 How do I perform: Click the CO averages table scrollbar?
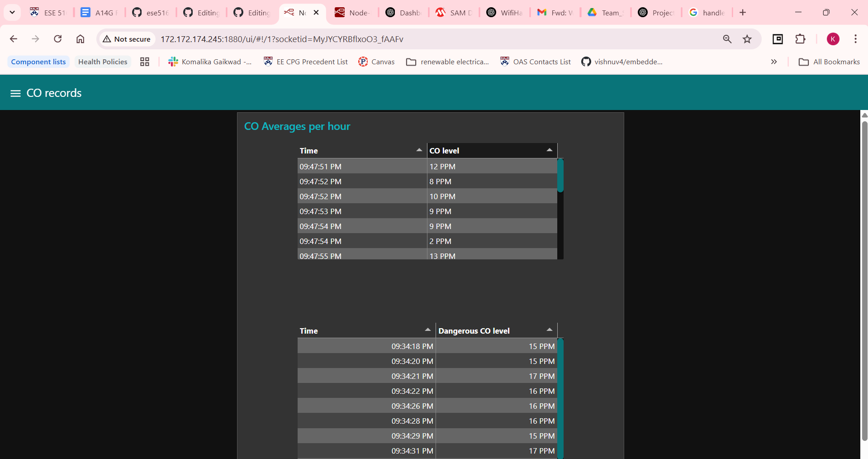560,176
